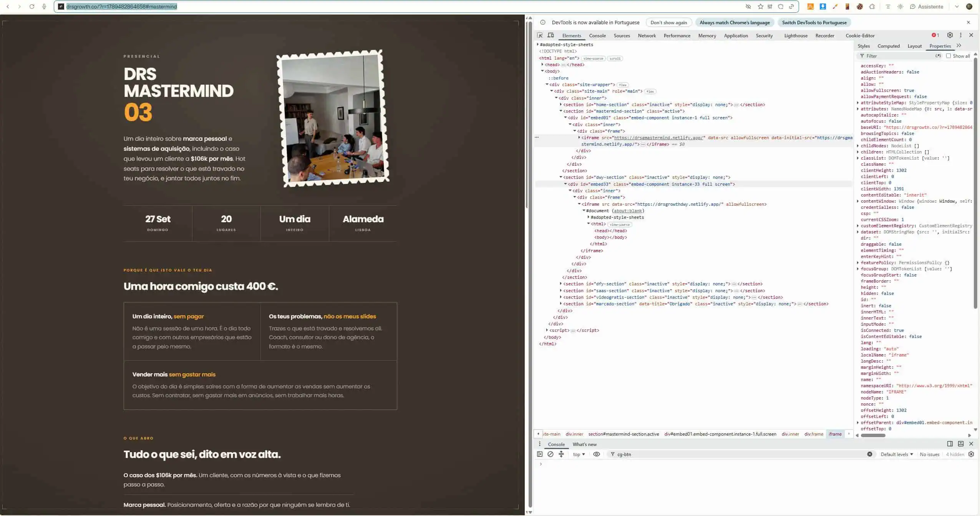Click the microphone icon beside reload
Image resolution: width=980 pixels, height=516 pixels.
pyautogui.click(x=44, y=7)
